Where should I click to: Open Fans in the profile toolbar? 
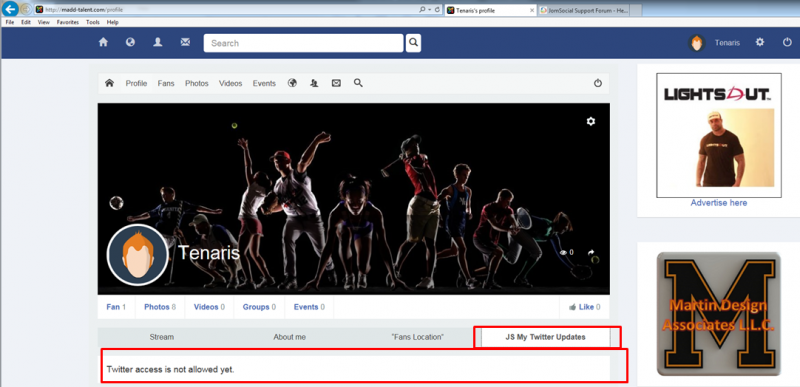coord(166,83)
